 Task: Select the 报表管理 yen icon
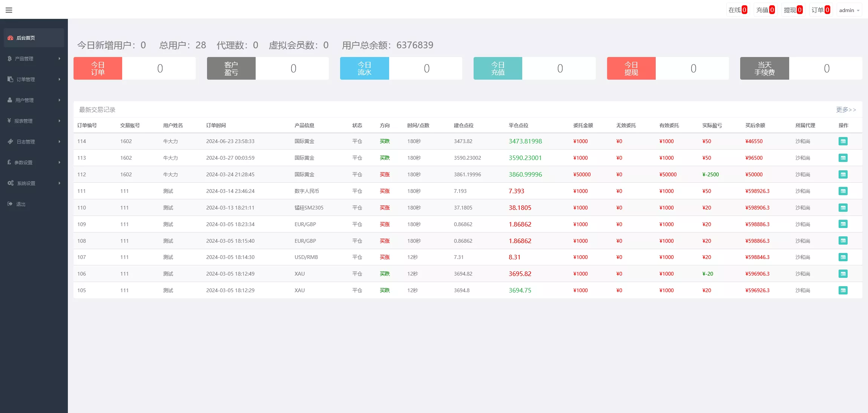tap(9, 121)
